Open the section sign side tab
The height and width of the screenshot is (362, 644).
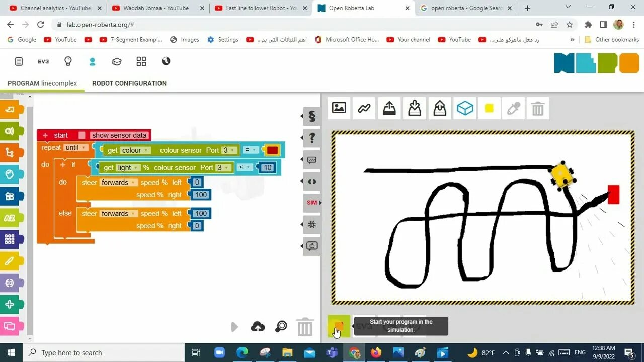[312, 116]
